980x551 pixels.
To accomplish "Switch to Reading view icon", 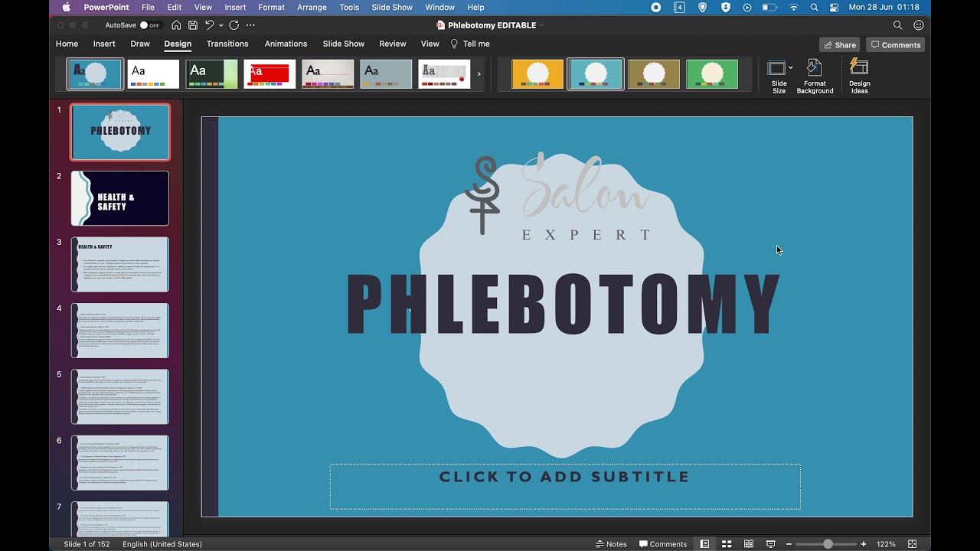I will tap(749, 544).
